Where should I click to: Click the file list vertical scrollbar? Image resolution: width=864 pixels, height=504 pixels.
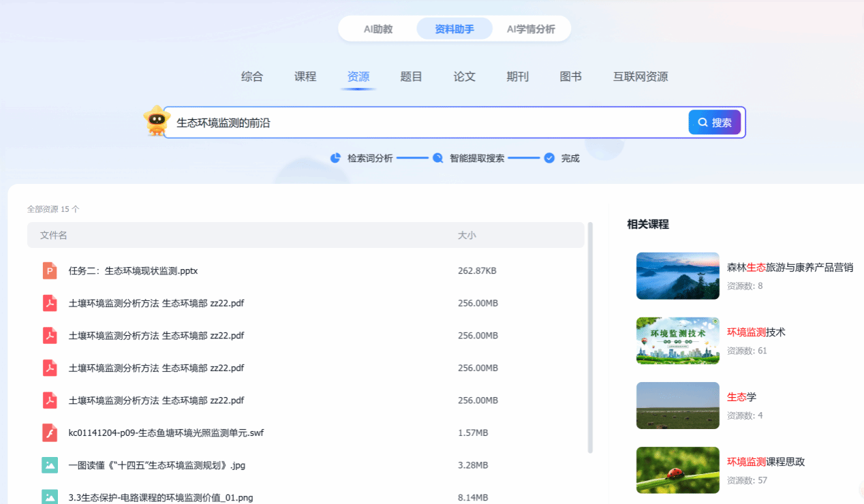590,337
